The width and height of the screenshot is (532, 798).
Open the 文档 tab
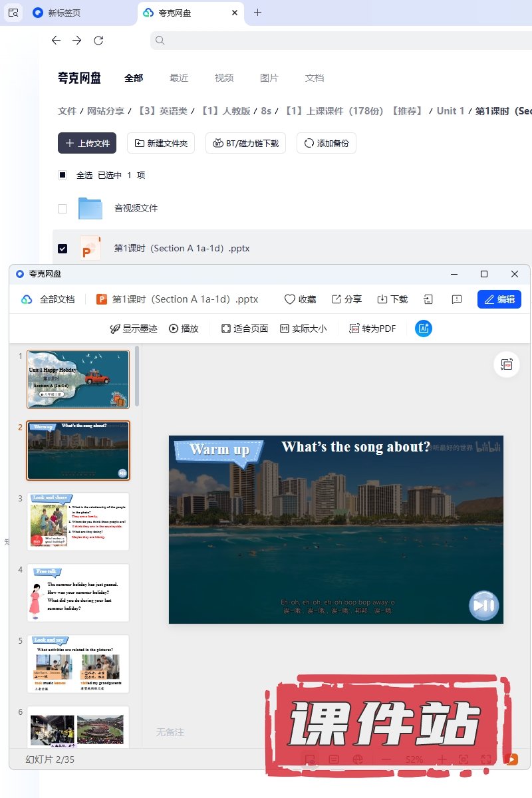[x=315, y=78]
